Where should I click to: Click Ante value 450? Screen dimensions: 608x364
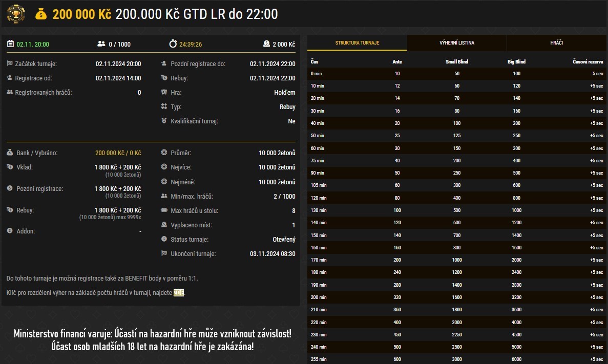tap(397, 334)
